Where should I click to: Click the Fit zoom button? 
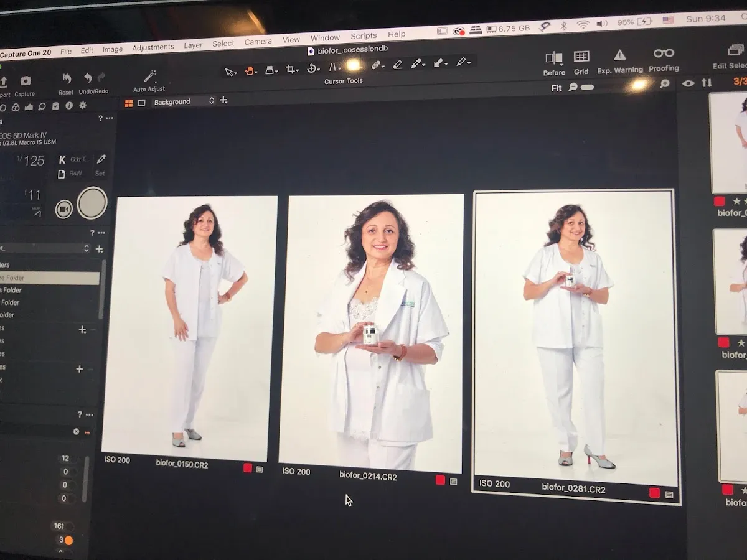click(557, 88)
